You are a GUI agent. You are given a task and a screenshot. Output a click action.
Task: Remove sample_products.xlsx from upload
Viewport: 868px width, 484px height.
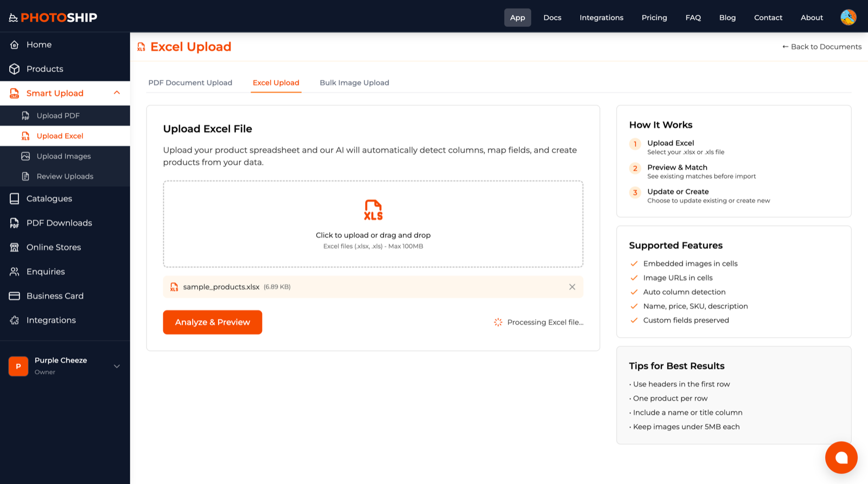572,287
